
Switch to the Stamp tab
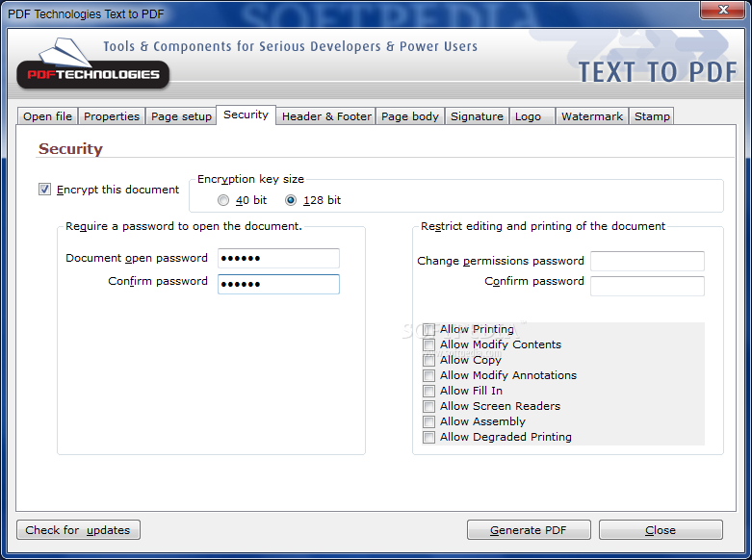[x=652, y=116]
